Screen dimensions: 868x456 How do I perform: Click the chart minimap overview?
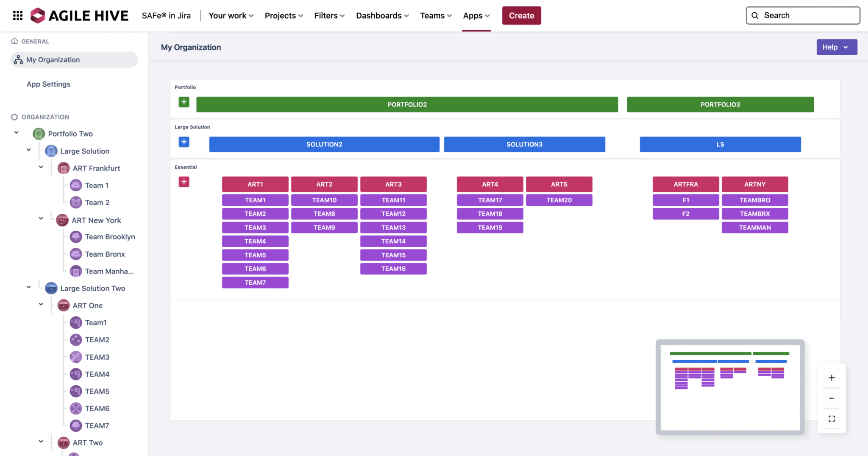pos(730,387)
